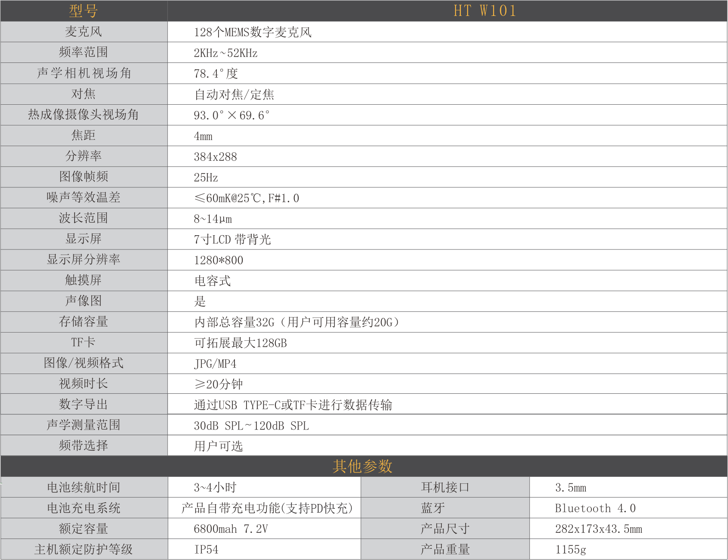Select the '282x173x43.5mm' dimension value
Screen dimensions: 728x560
[x=598, y=529]
